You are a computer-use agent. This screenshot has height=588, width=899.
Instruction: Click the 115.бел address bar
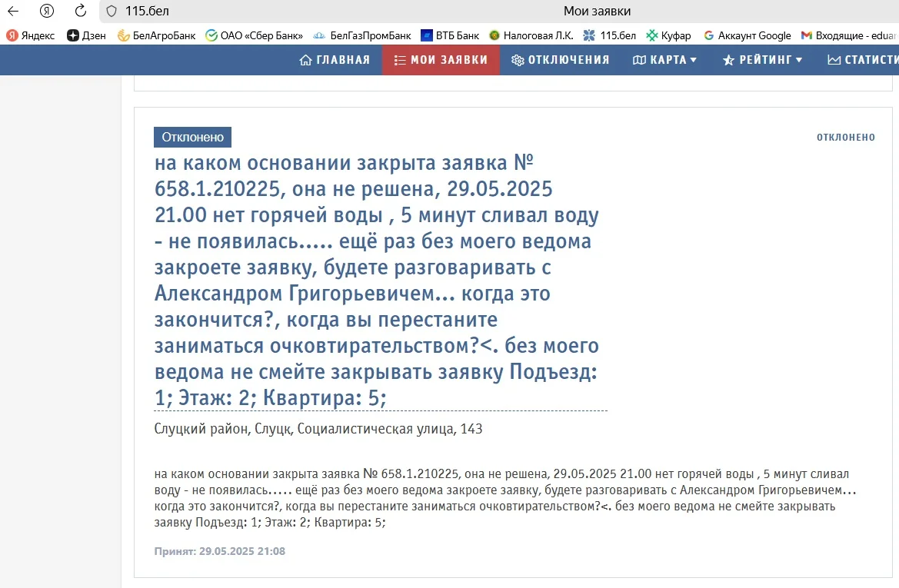pos(308,11)
